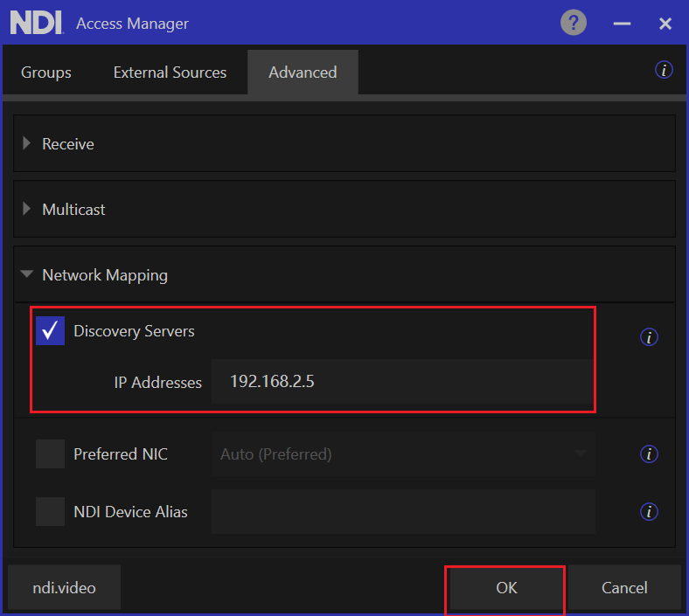689x616 pixels.
Task: Uncheck the Discovery Servers checkbox
Action: pos(50,330)
